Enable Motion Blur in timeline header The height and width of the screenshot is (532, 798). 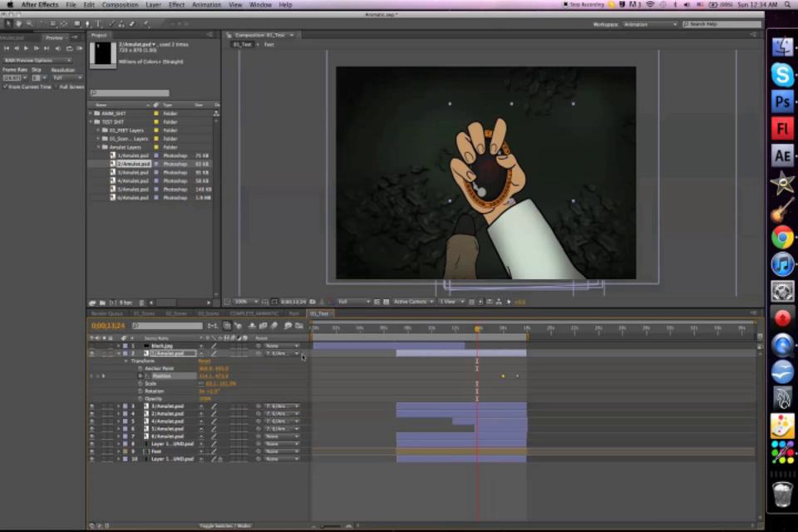275,326
